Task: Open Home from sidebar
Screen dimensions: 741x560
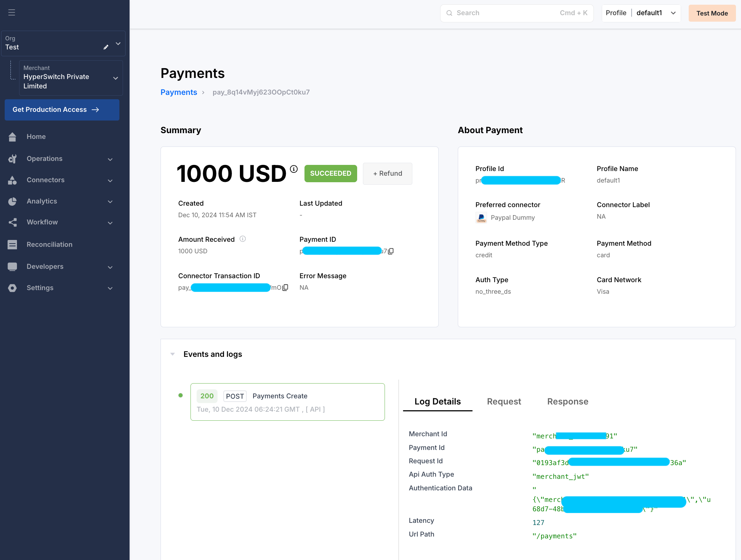Action: pos(36,137)
